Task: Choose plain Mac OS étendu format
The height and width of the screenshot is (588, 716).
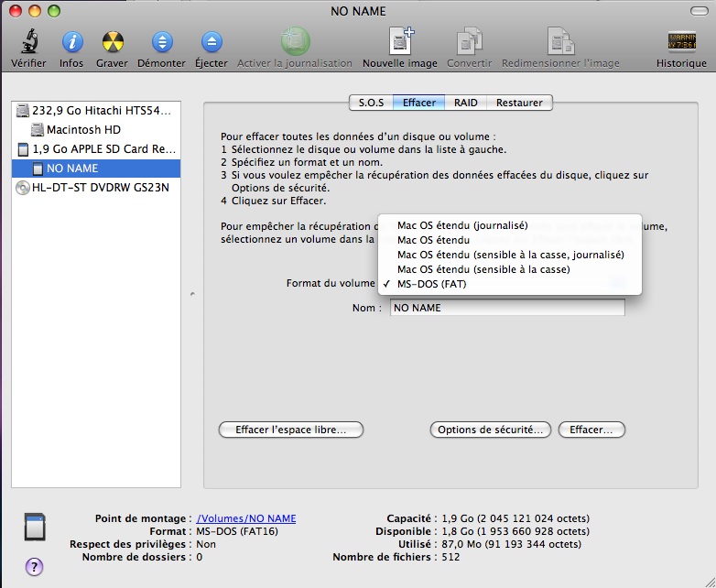Action: pos(510,240)
